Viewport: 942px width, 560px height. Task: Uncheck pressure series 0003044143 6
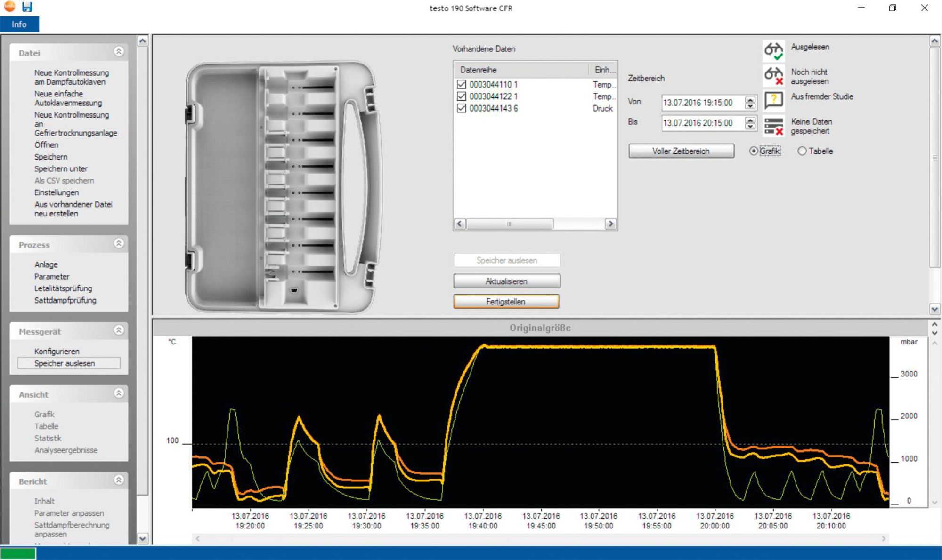click(461, 108)
